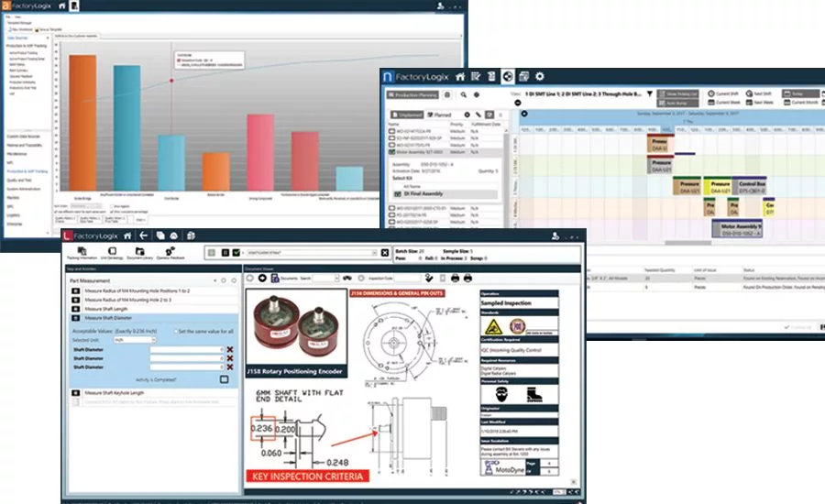Go Home in the planning window

click(460, 77)
